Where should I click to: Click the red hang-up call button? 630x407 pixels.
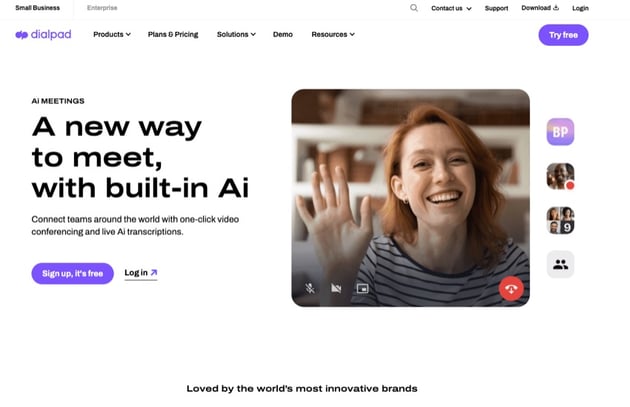(511, 288)
